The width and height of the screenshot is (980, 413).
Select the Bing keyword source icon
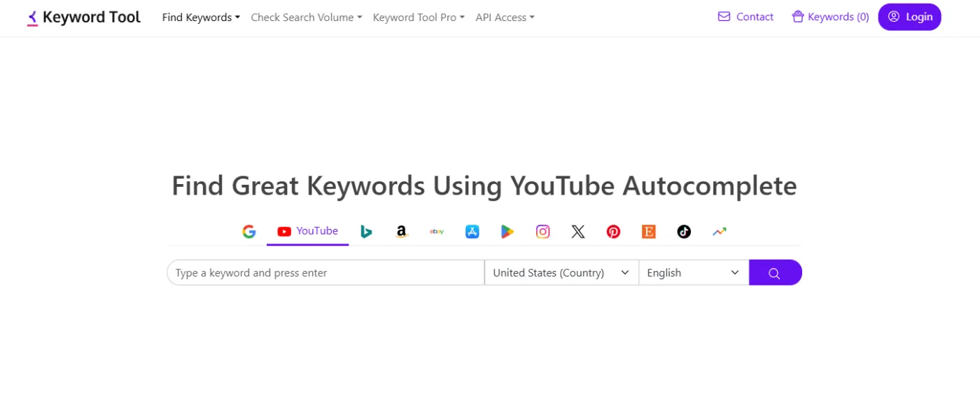pyautogui.click(x=366, y=232)
